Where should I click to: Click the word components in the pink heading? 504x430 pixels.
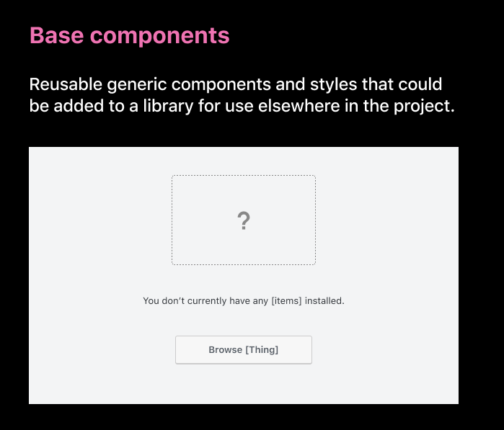(160, 36)
